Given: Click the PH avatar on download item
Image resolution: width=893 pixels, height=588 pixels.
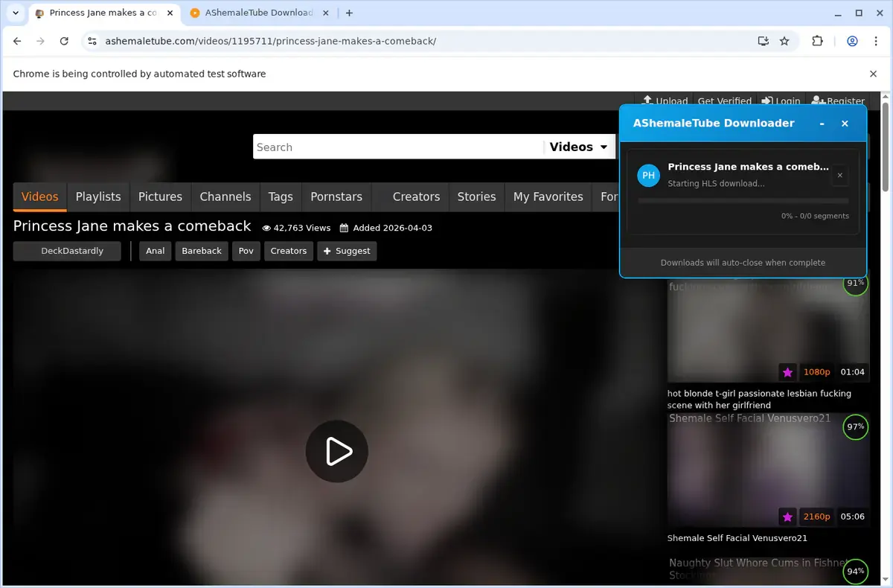Looking at the screenshot, I should coord(649,176).
